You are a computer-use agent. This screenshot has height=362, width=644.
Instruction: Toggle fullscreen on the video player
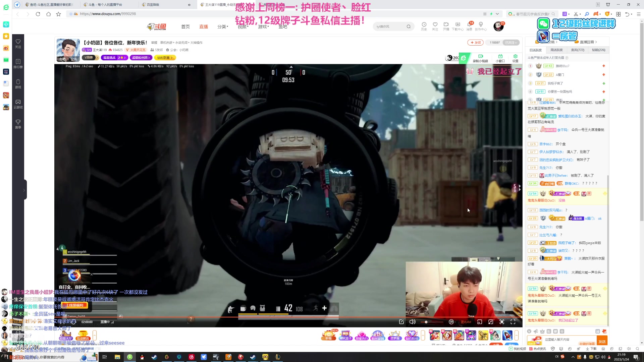[513, 322]
